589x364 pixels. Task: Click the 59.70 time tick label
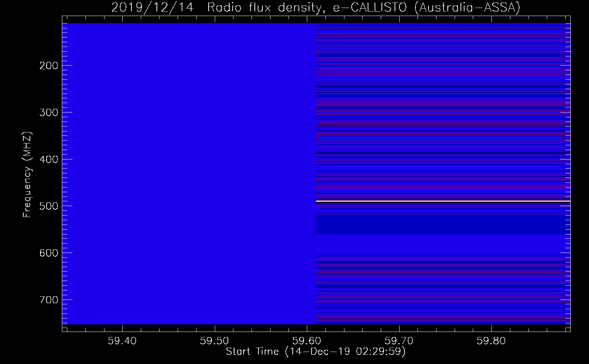click(x=400, y=341)
